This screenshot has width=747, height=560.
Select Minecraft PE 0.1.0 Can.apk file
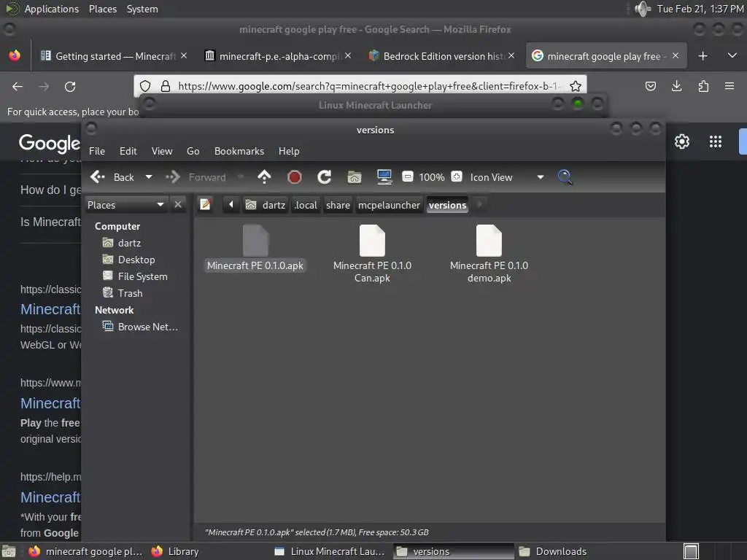[372, 254]
